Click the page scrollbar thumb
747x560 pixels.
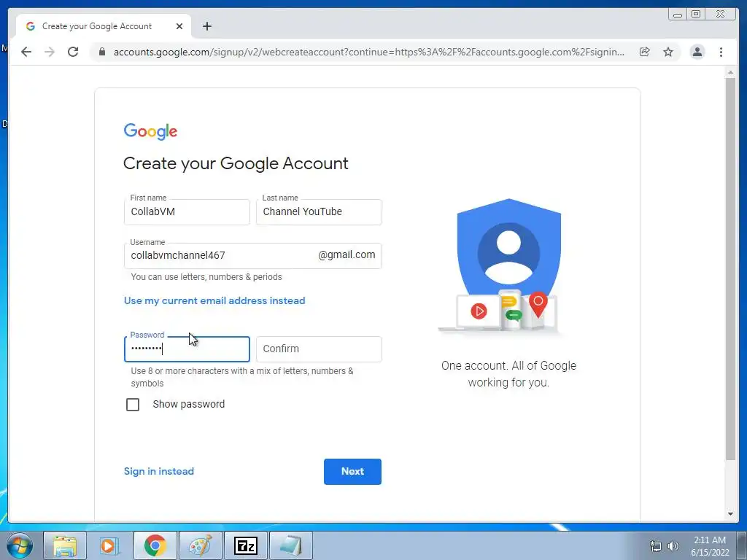[730, 269]
